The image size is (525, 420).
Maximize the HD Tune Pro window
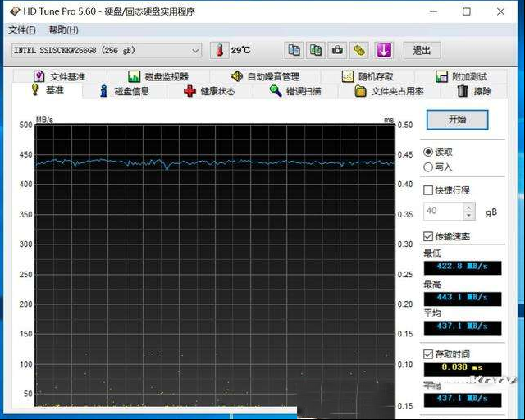(x=467, y=11)
